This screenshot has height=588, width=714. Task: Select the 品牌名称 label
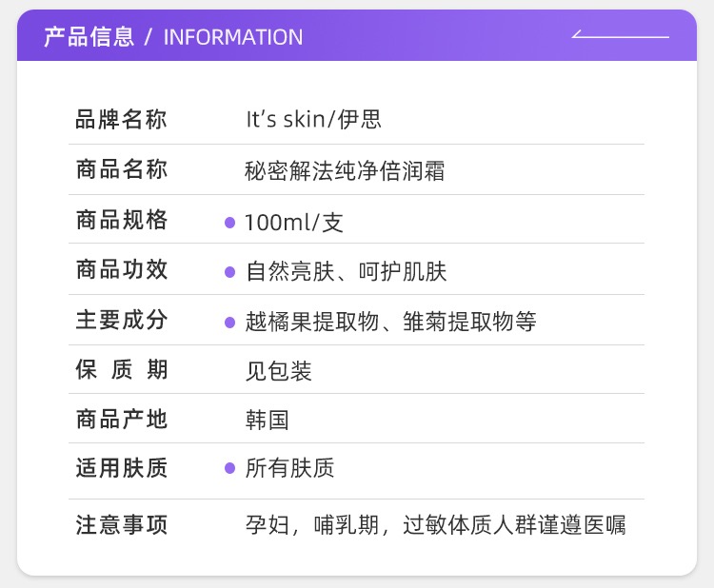pos(121,120)
